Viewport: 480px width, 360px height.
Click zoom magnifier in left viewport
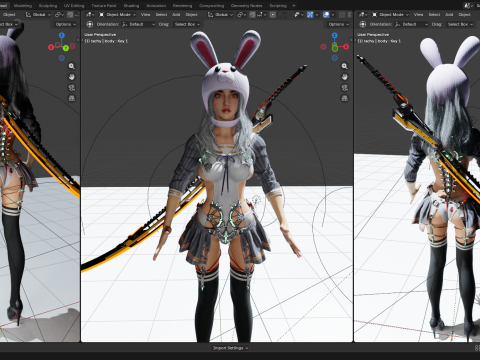pos(72,66)
